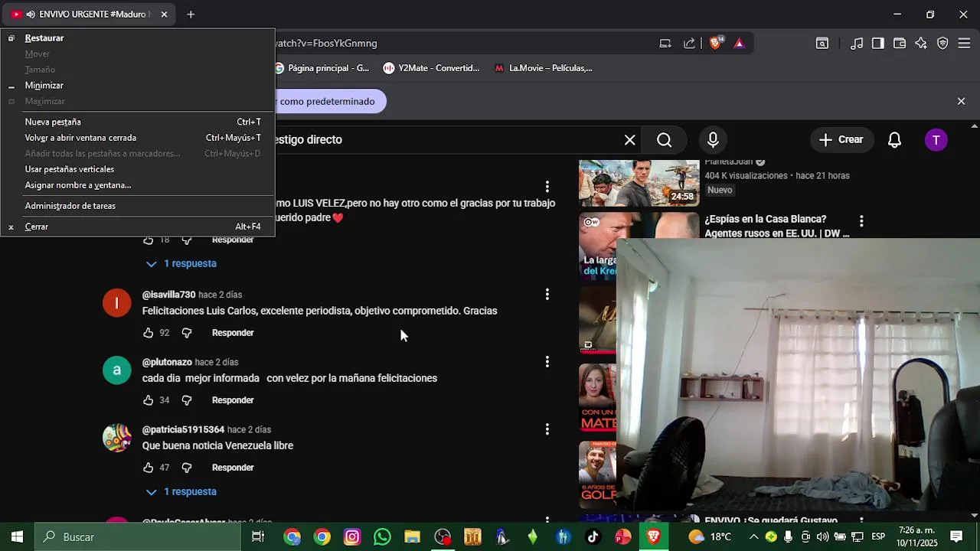Like the comment by @patricia51915364

pos(149,468)
